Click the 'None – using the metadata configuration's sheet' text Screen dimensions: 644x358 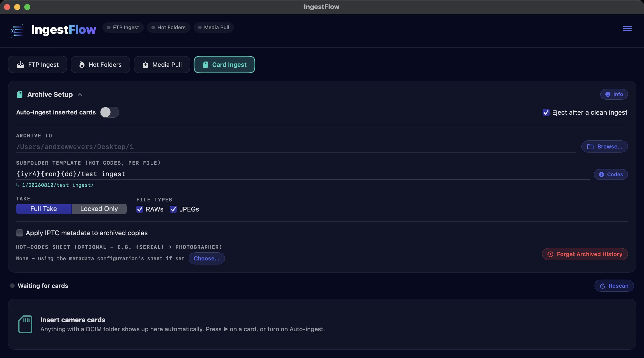tap(100, 258)
